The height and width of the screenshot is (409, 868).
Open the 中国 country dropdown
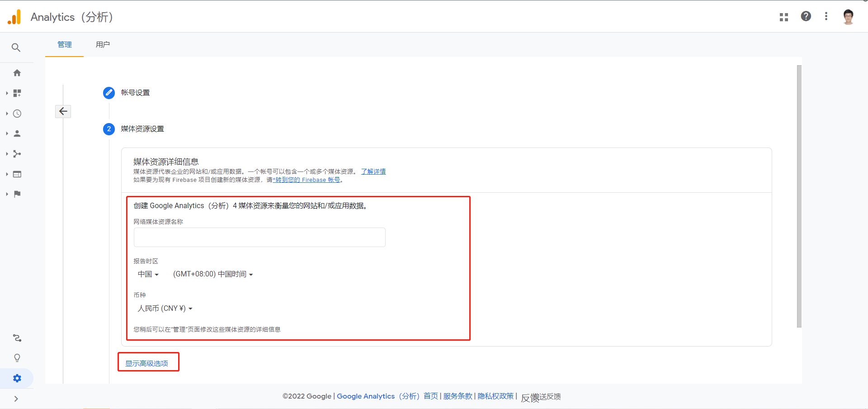point(148,274)
